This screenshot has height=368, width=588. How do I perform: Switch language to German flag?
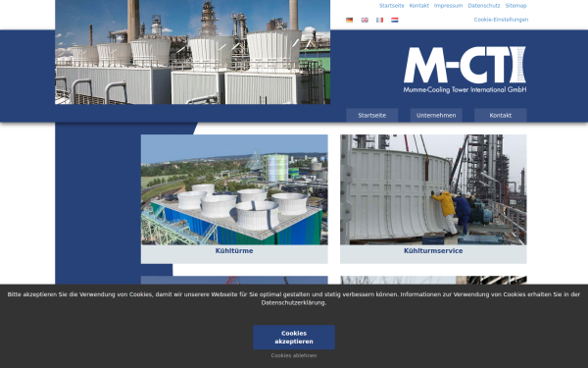pos(349,20)
